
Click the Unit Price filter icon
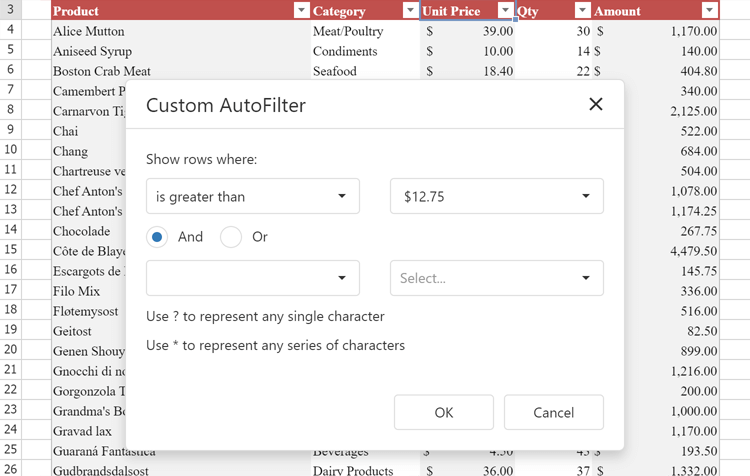(x=505, y=11)
